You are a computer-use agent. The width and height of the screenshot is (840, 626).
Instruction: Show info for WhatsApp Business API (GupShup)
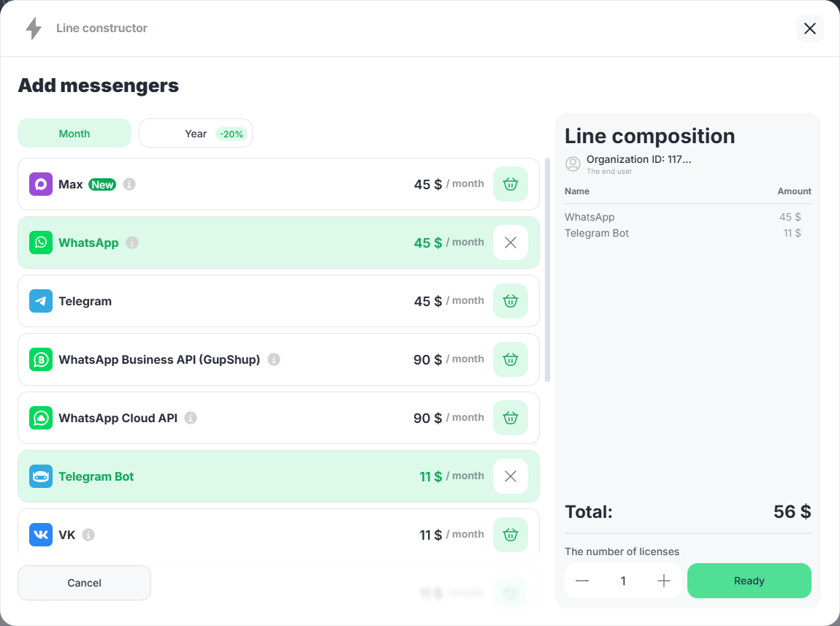pyautogui.click(x=274, y=359)
